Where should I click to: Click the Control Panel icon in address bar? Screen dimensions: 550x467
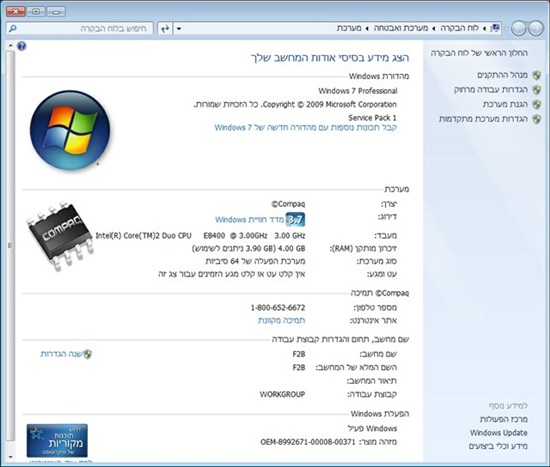(x=495, y=28)
